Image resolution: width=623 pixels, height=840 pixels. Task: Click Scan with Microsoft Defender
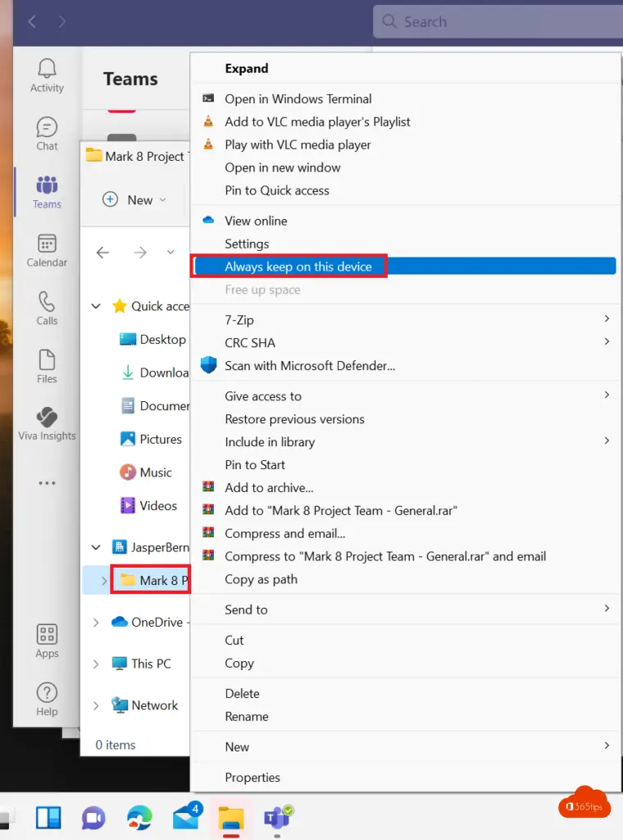310,366
